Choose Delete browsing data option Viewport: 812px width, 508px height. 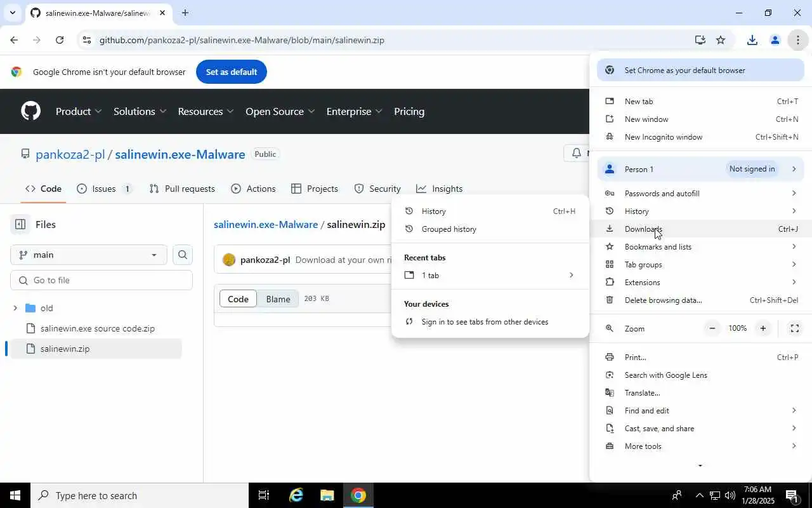pos(700,300)
